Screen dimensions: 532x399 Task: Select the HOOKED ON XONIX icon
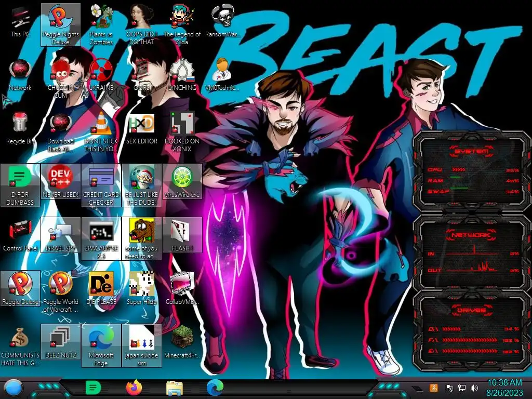182,131
